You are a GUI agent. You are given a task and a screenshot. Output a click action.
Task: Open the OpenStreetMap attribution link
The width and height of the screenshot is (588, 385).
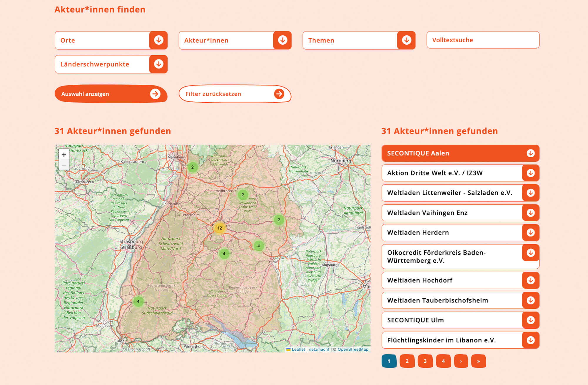click(353, 349)
